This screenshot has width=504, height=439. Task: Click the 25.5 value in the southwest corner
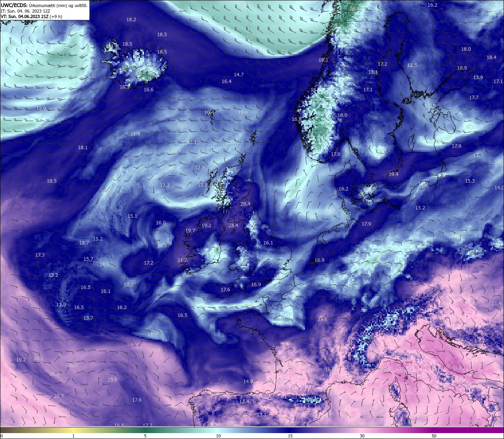[x=112, y=380]
